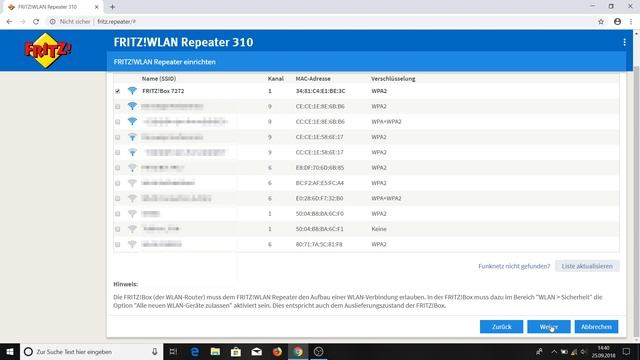Uncheck the FRITZ!Box 7272 checkbox
640x360 pixels.
pyautogui.click(x=118, y=91)
